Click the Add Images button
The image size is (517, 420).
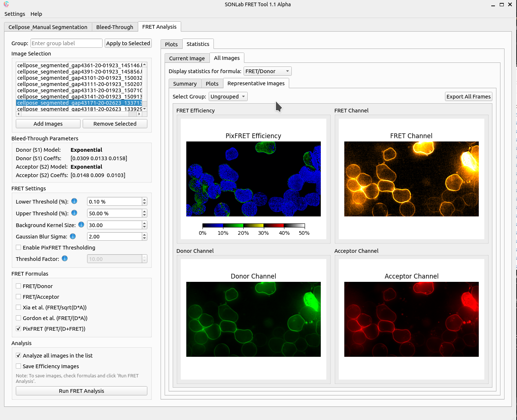48,124
